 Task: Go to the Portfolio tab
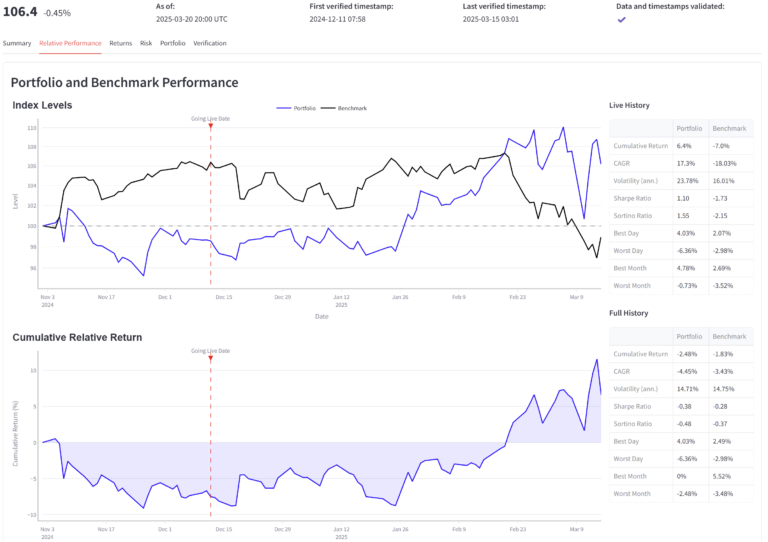pos(172,43)
